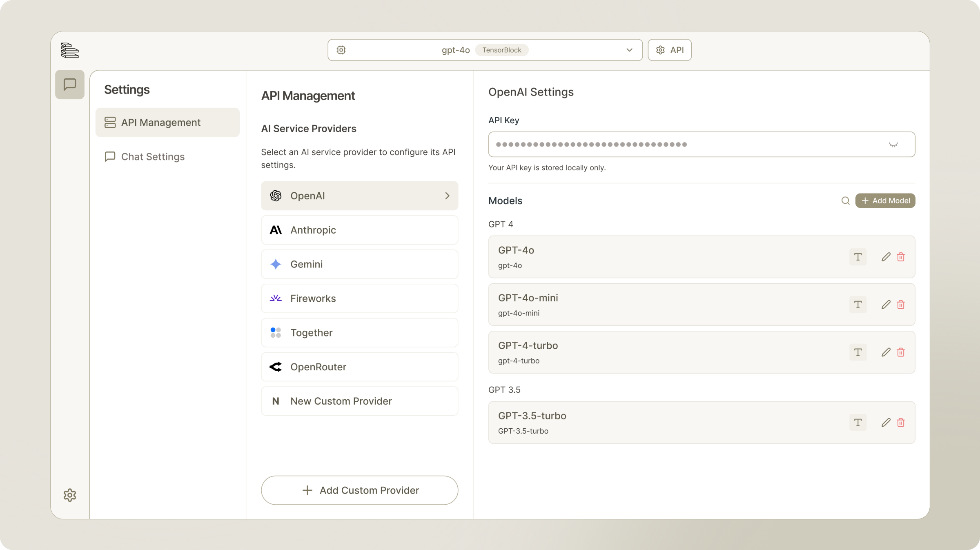Screen dimensions: 980x550
Task: Click the chip icon in model selector
Action: click(341, 50)
